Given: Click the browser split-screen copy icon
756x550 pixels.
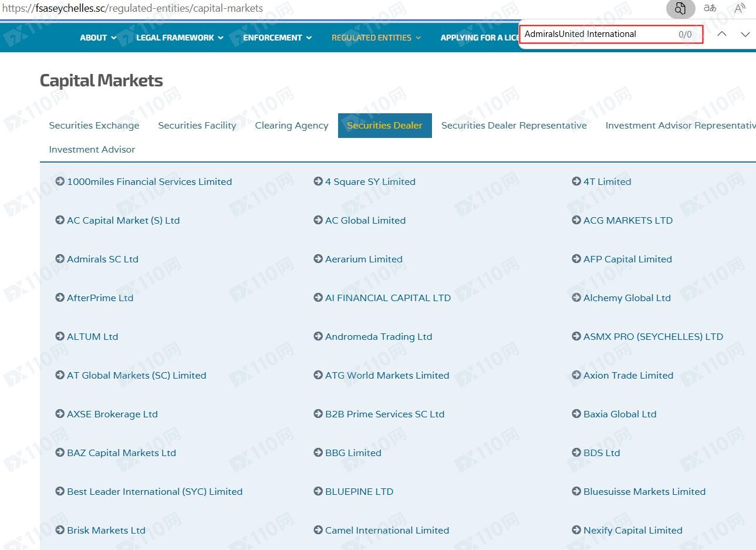Looking at the screenshot, I should [x=680, y=8].
